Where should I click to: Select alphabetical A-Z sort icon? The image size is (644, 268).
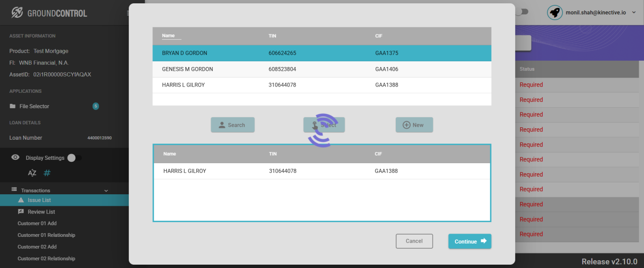(32, 173)
